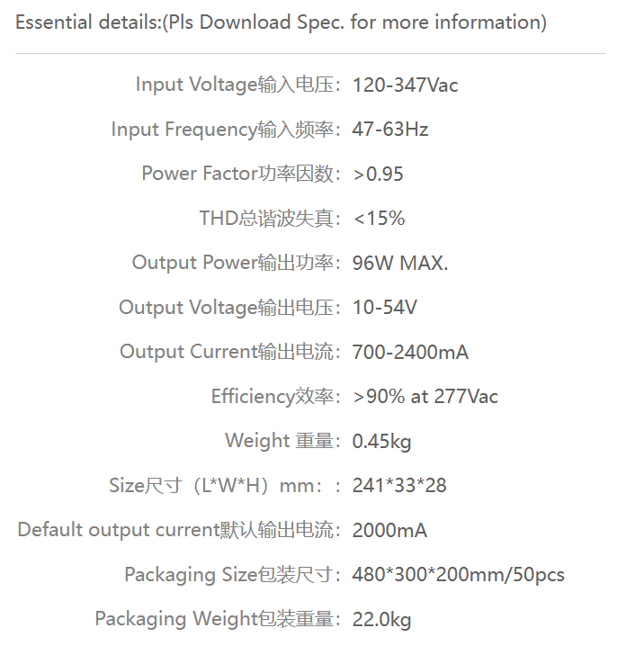Click the Essential details heading text
Image resolution: width=644 pixels, height=646 pixels.
click(x=281, y=22)
